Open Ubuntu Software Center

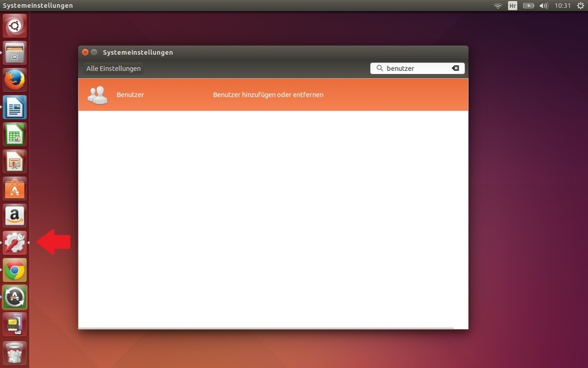[15, 189]
